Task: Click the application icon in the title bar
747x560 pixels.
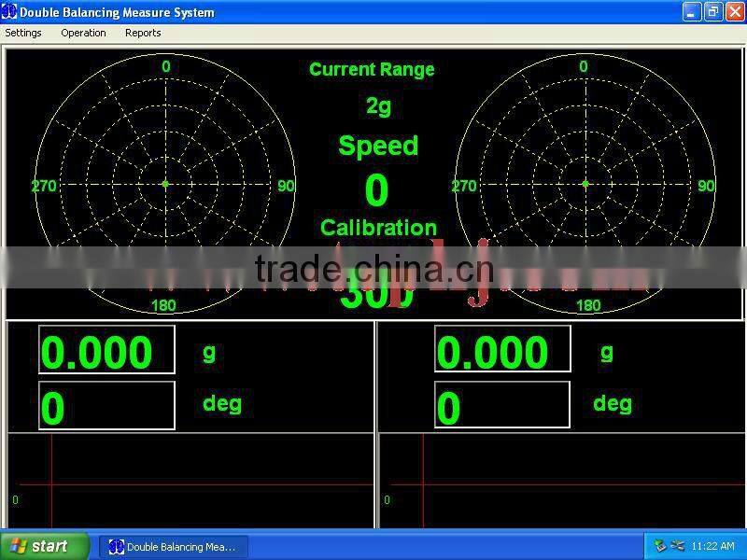Action: 9,12
